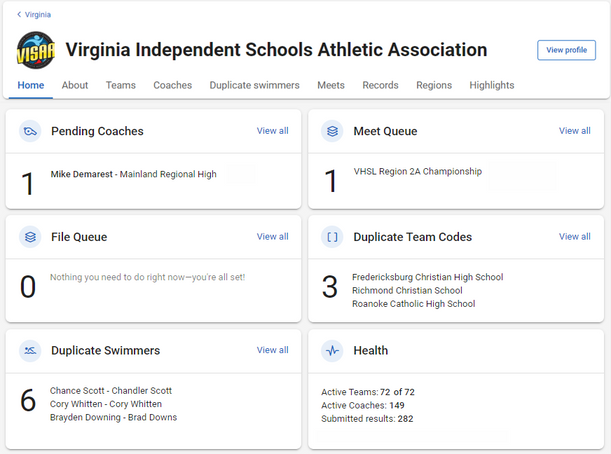Click the File Queue layers icon
611x454 pixels.
pos(30,237)
